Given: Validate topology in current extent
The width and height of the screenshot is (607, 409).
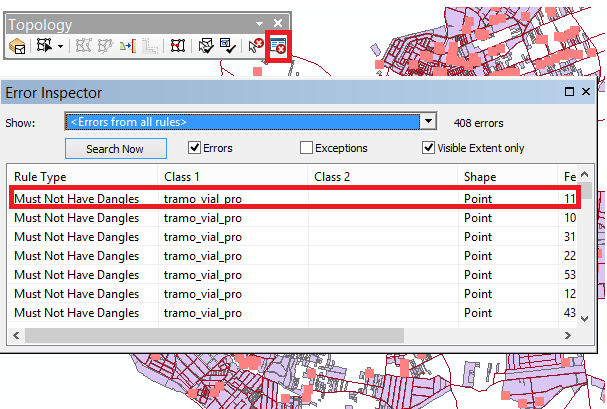Looking at the screenshot, I should 228,46.
